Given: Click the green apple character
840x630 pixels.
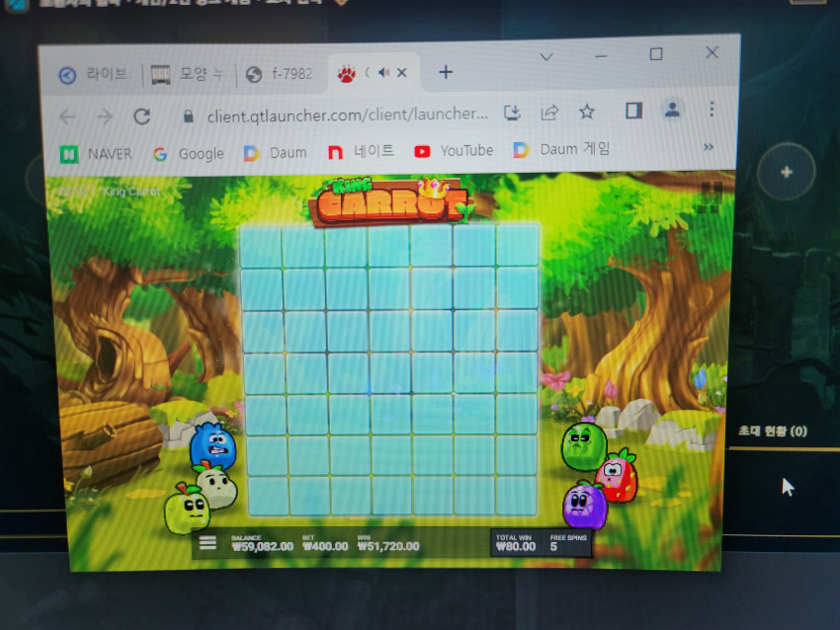Looking at the screenshot, I should 186,508.
